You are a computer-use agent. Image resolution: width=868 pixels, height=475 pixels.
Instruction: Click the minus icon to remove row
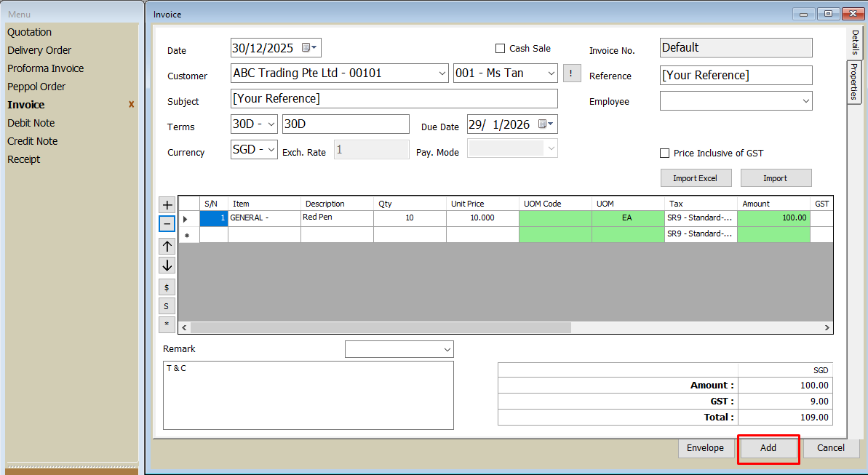click(167, 223)
